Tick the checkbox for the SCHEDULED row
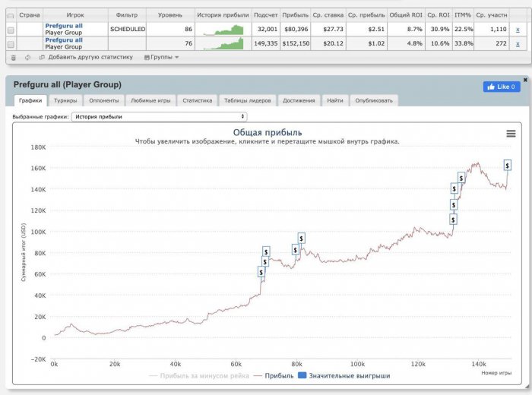 pos(11,30)
